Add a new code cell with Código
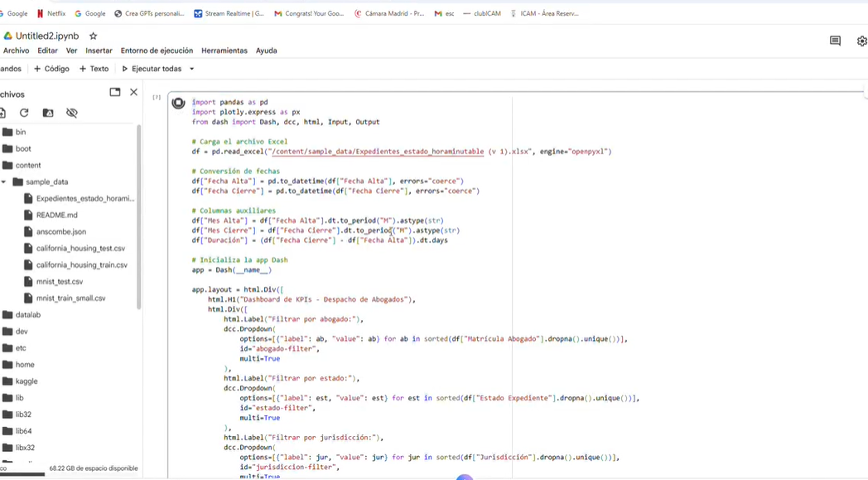 click(x=51, y=69)
